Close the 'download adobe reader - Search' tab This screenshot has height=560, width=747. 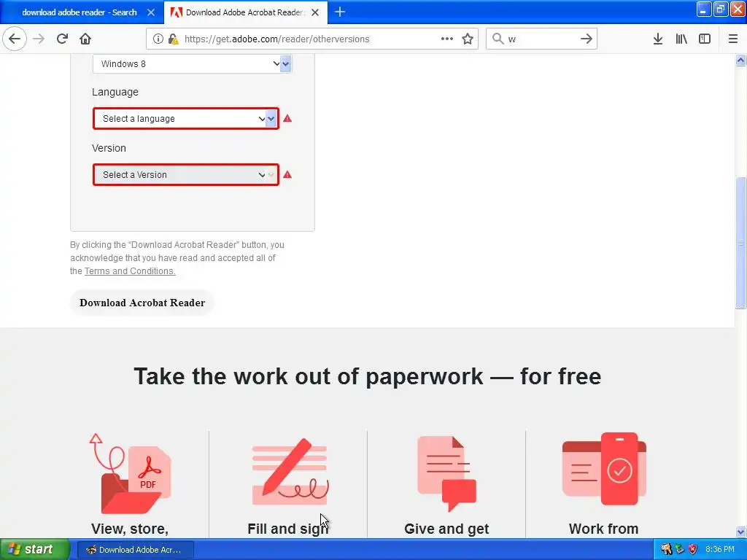(x=151, y=12)
